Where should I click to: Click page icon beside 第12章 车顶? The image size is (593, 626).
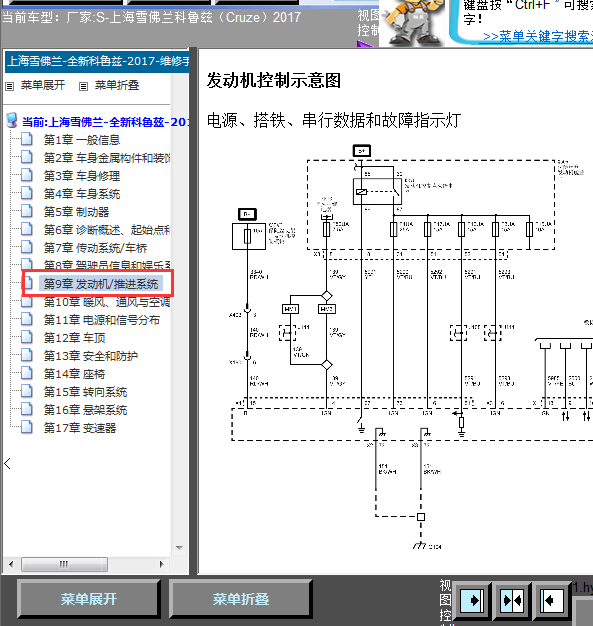coord(27,337)
